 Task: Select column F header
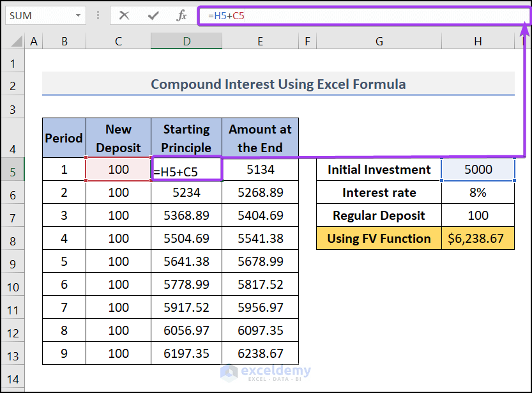307,41
